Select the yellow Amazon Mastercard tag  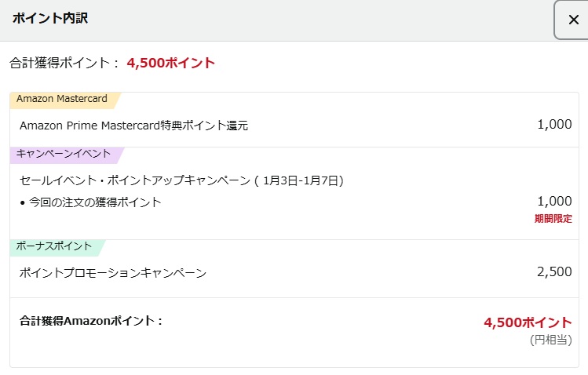coord(62,99)
